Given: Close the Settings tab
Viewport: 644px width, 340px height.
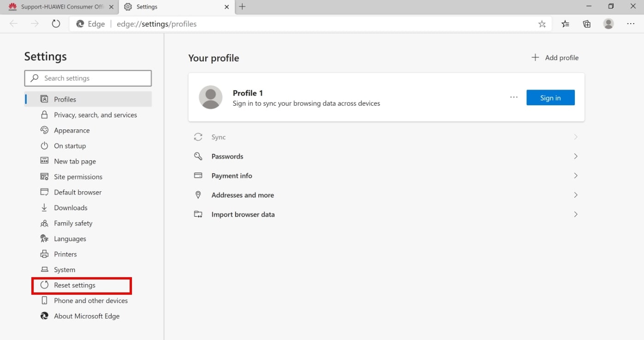Looking at the screenshot, I should point(227,7).
